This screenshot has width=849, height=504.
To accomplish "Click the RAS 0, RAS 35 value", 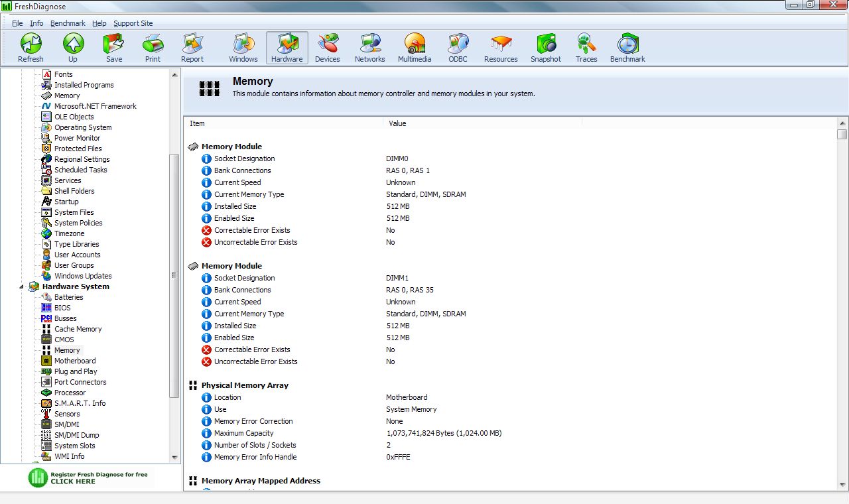I will point(410,290).
